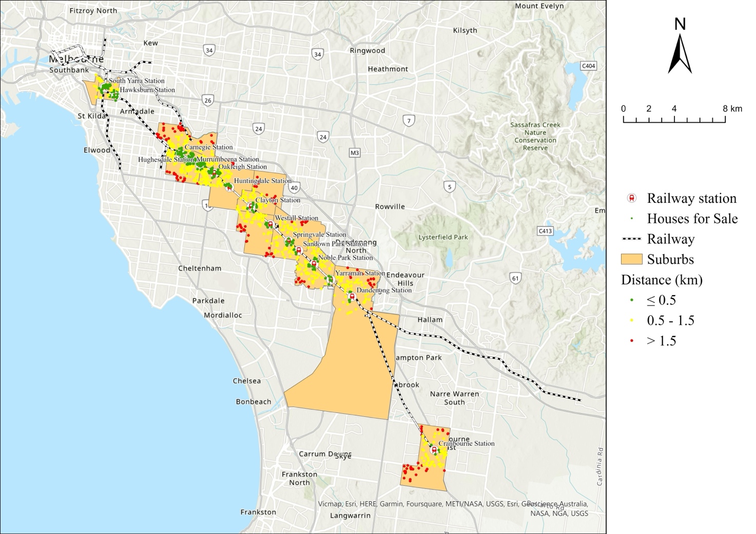Viewport: 756px width, 534px height.
Task: Select the Huntingdale Station marker icon
Action: pyautogui.click(x=229, y=187)
